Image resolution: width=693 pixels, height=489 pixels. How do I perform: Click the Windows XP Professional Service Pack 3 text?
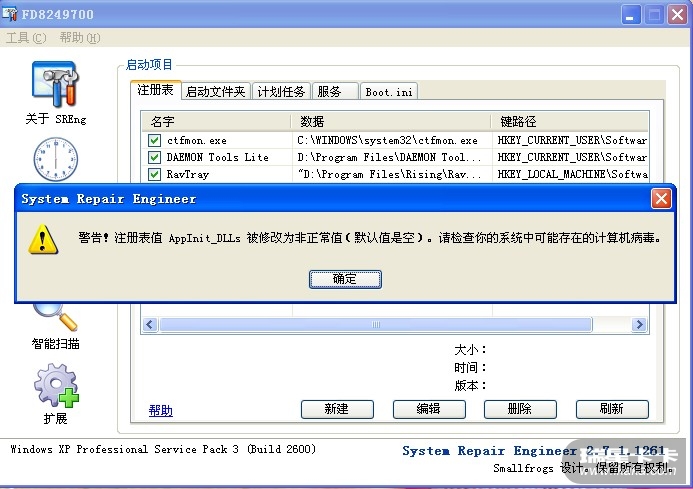(163, 449)
